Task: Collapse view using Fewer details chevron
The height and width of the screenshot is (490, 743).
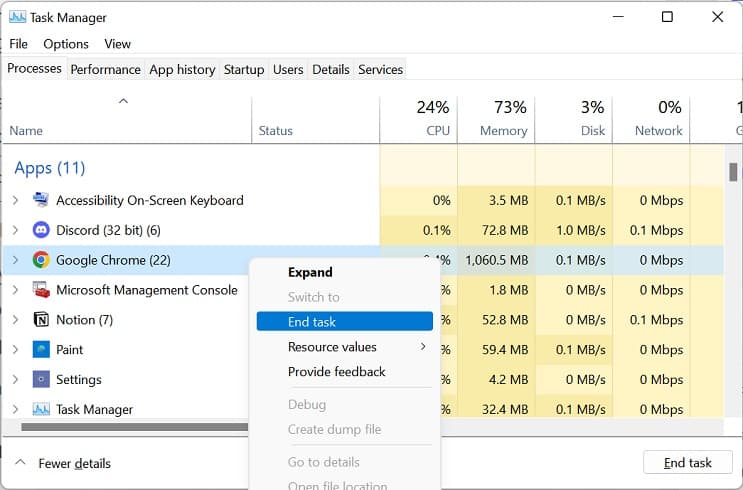Action: click(x=20, y=462)
